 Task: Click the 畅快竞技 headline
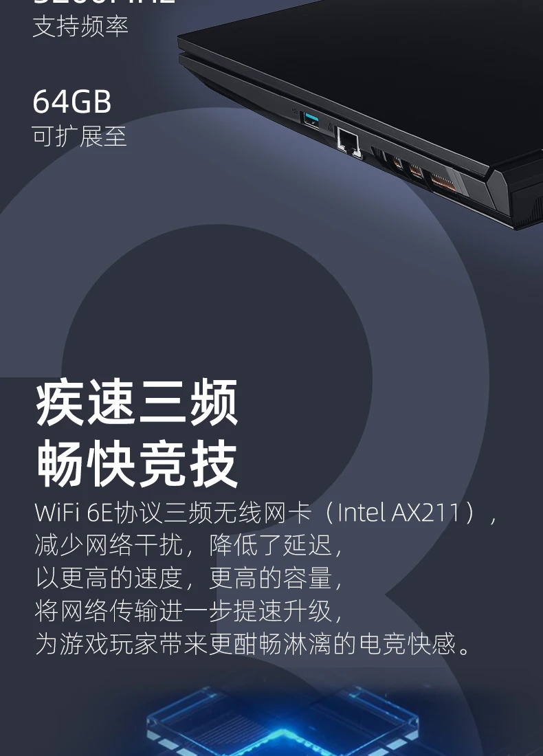(137, 463)
